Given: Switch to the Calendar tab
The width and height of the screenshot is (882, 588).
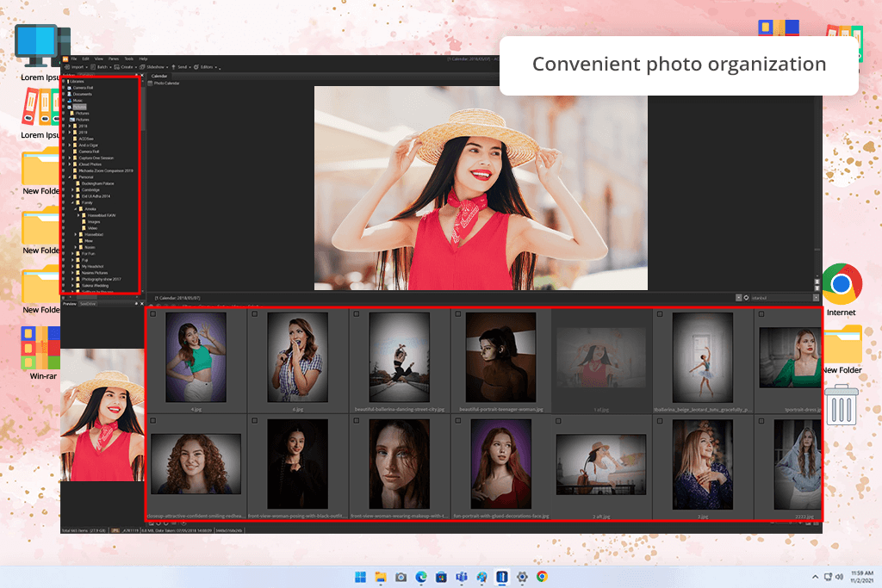Looking at the screenshot, I should 159,76.
